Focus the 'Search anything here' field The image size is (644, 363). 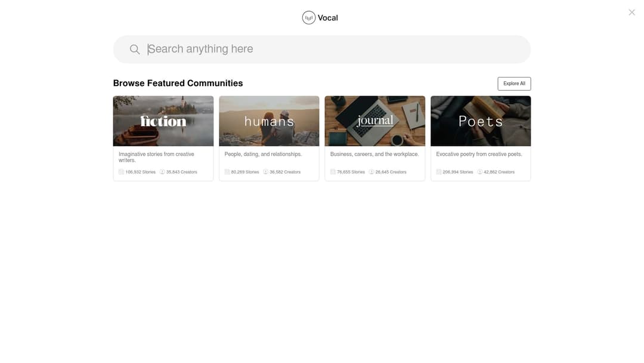tap(322, 50)
